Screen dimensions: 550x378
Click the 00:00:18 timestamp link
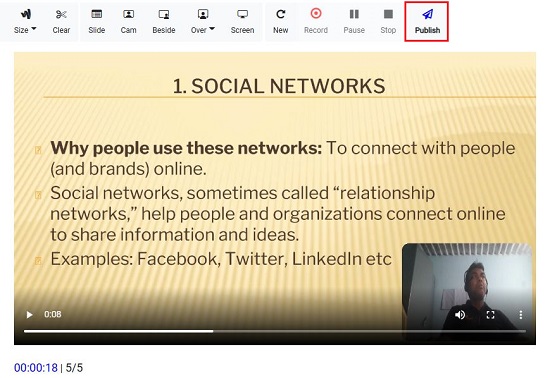point(36,367)
